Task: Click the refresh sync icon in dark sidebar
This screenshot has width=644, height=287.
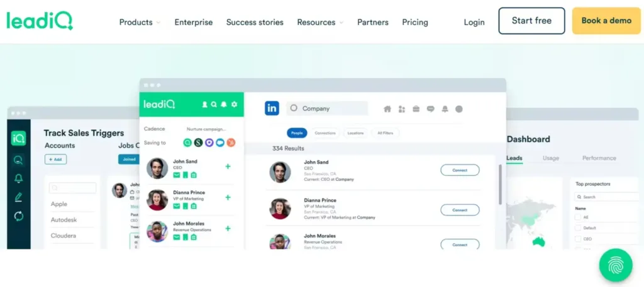Action: coord(18,215)
